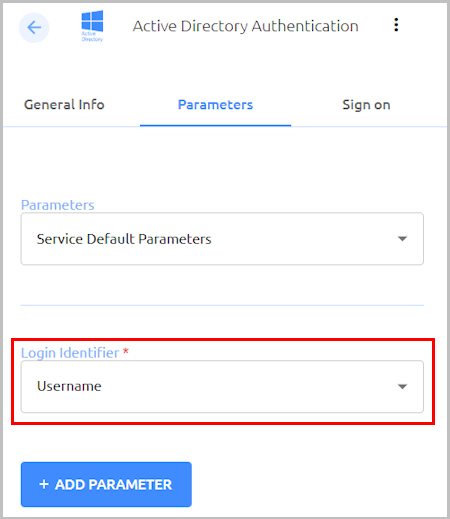Click the Active Directory Authentication title

point(246,26)
